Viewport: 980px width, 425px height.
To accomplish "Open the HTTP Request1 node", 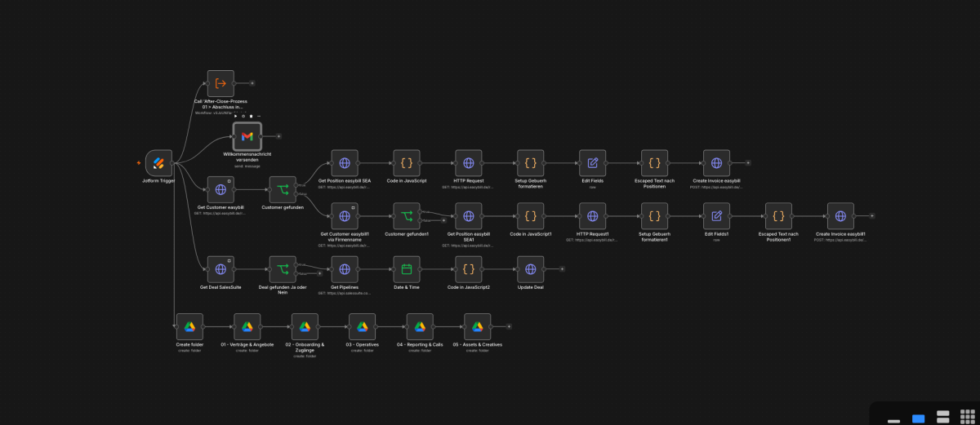I will tap(593, 216).
